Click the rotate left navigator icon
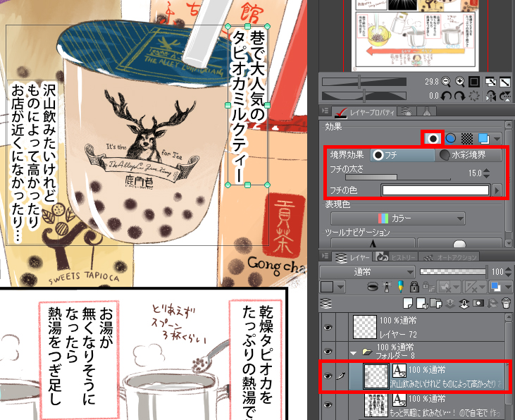Image resolution: width=515 pixels, height=420 pixels. coord(447,95)
